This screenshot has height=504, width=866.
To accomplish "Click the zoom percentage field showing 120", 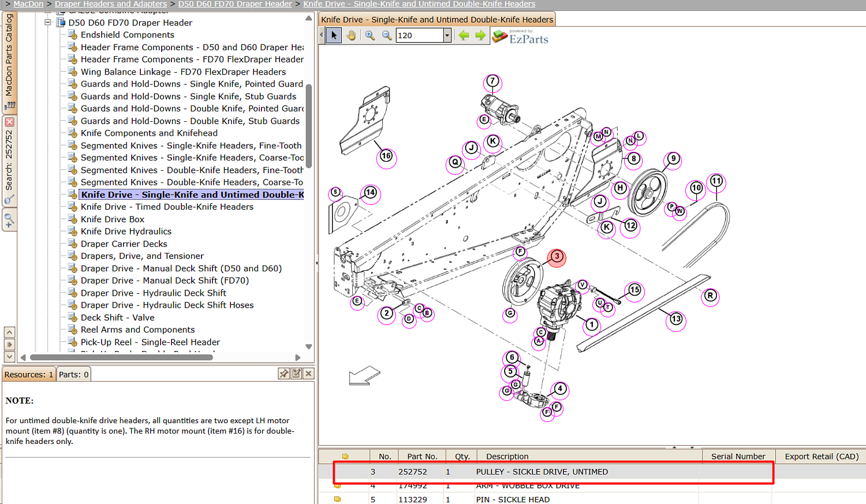I will pyautogui.click(x=420, y=35).
